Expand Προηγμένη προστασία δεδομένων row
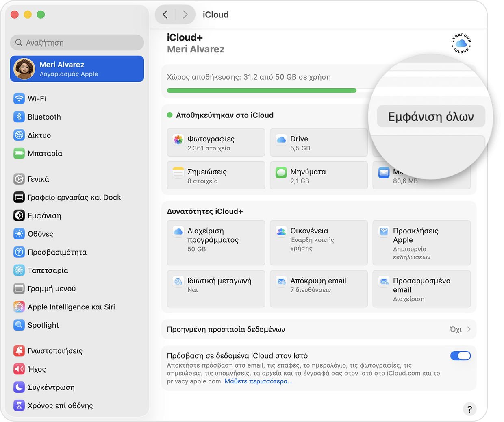The width and height of the screenshot is (504, 422). click(319, 329)
